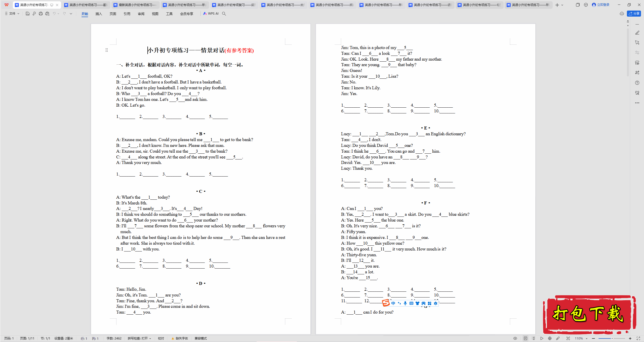Click 立即登录 login link

[x=601, y=5]
